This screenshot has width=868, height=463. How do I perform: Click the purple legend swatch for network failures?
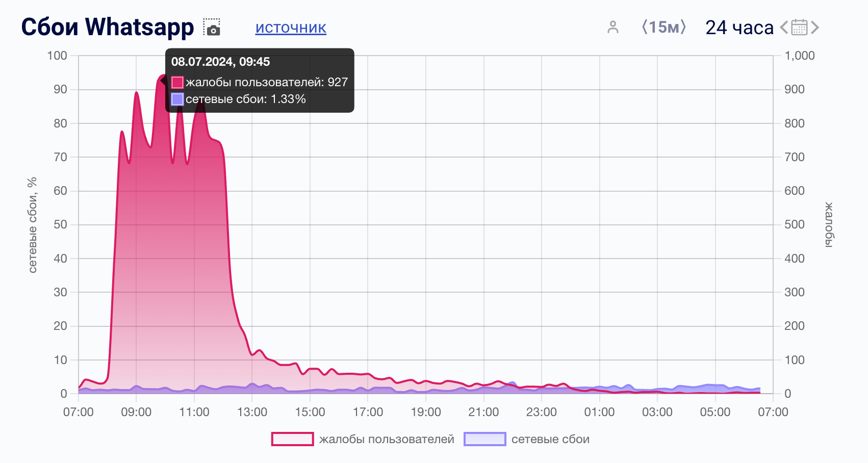pyautogui.click(x=484, y=439)
